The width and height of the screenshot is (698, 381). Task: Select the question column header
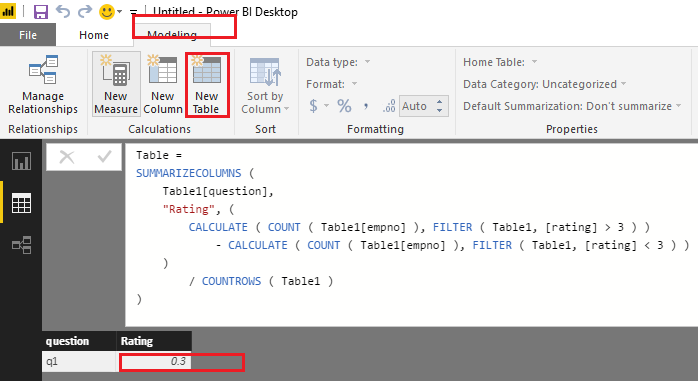coord(79,341)
